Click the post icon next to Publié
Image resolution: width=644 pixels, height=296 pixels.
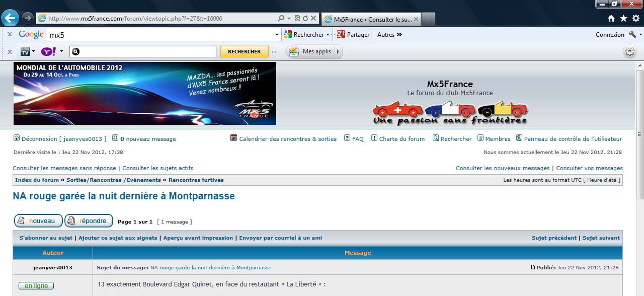[533, 267]
